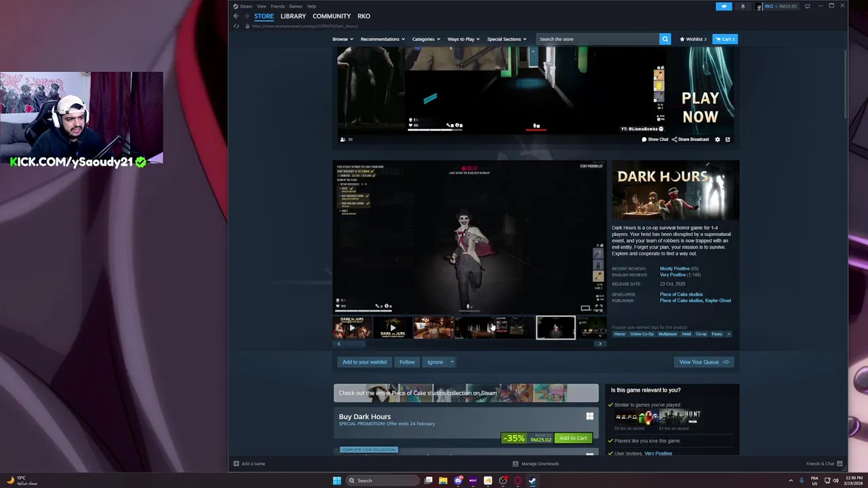The width and height of the screenshot is (868, 488).
Task: Open the View menu
Action: 261,6
